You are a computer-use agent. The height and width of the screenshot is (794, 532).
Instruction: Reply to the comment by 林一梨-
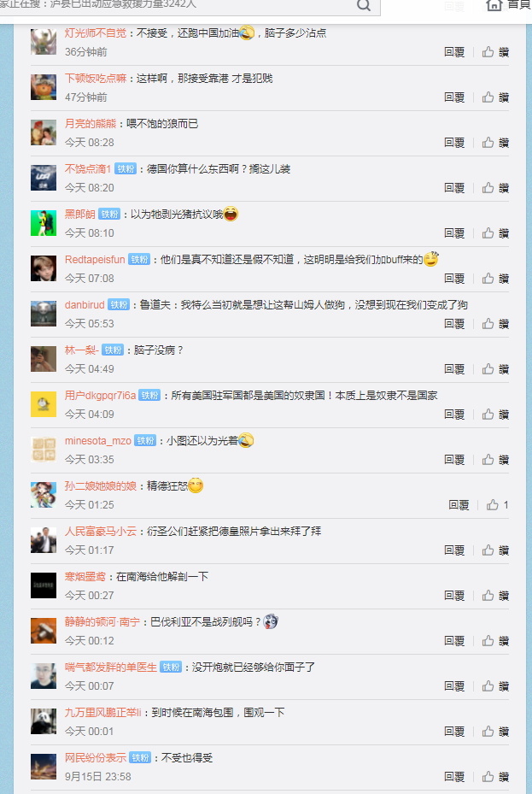454,369
